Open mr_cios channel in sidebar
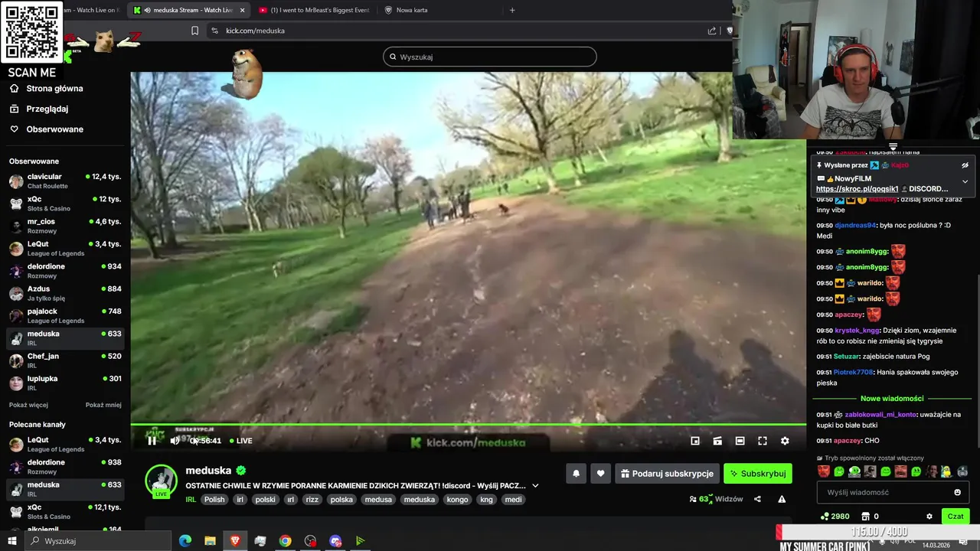 pos(65,226)
